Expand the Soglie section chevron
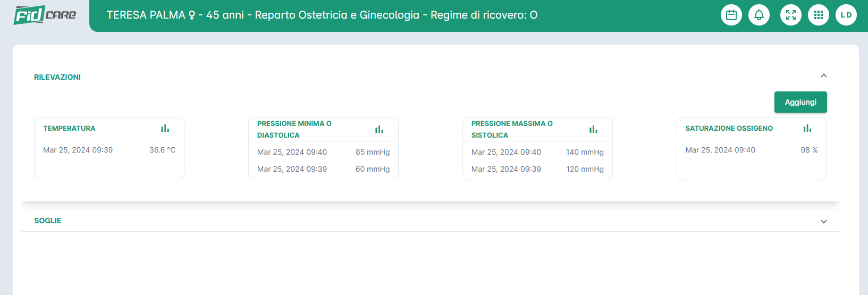This screenshot has width=868, height=295. 823,222
